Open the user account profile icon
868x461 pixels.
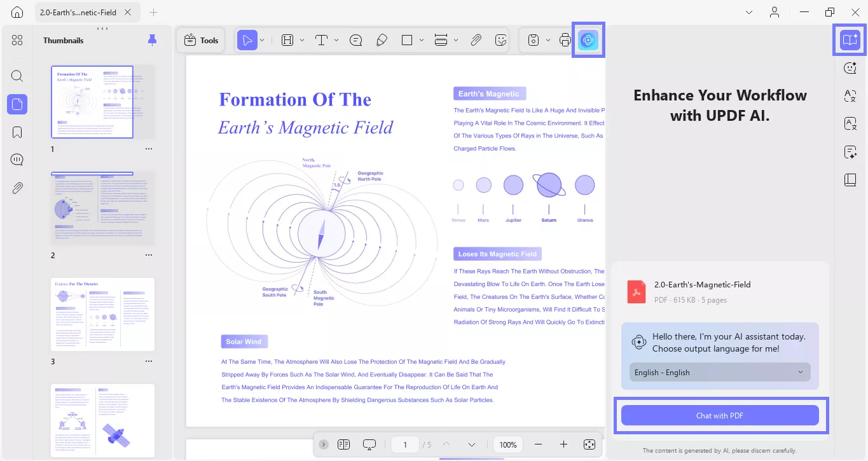coord(775,12)
